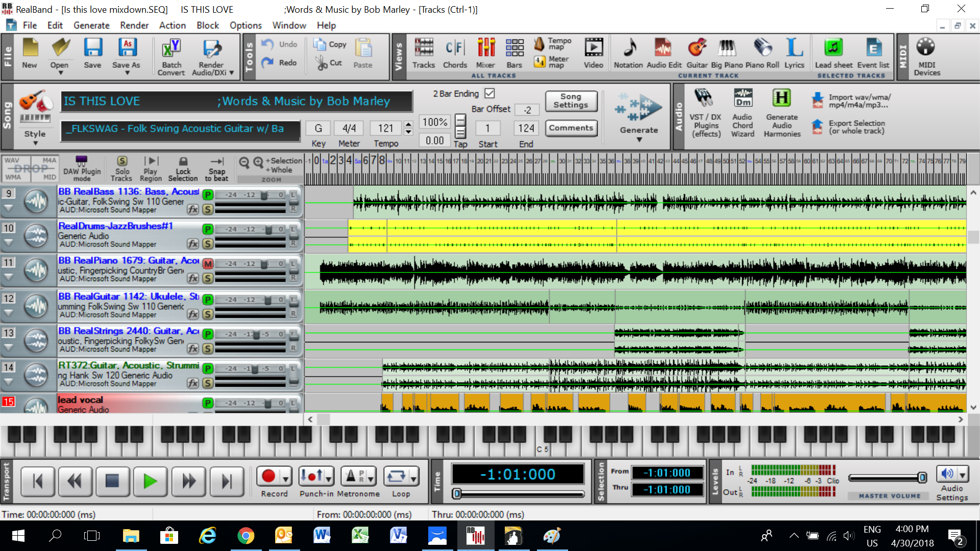980x551 pixels.
Task: Open Audio Settings dropdown arrow
Action: point(962,474)
